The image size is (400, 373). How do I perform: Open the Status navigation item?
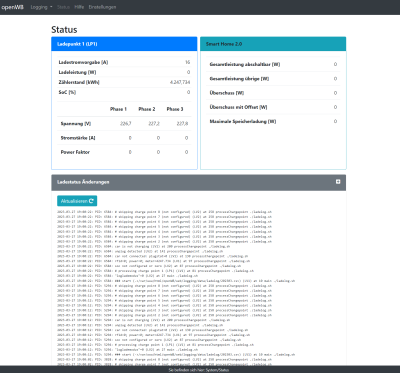63,7
